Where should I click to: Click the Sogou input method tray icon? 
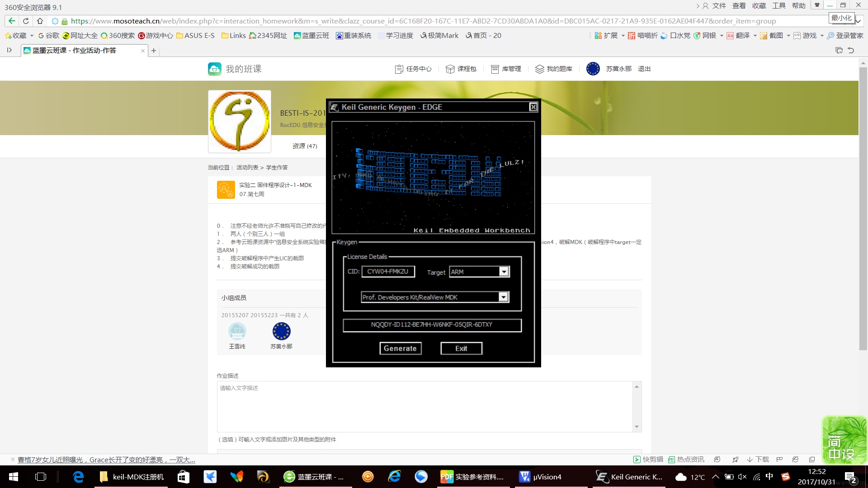pos(786,477)
